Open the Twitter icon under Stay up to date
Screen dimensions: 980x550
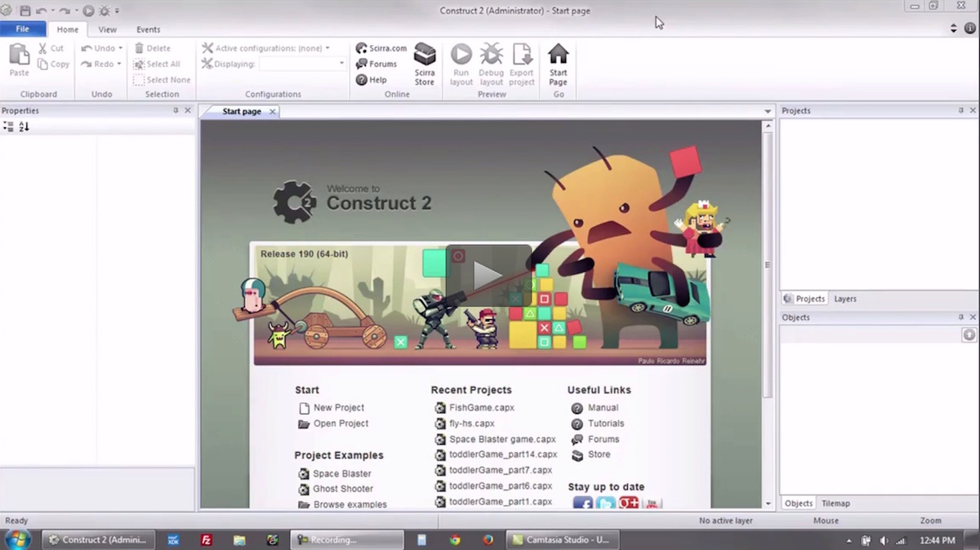[x=605, y=503]
